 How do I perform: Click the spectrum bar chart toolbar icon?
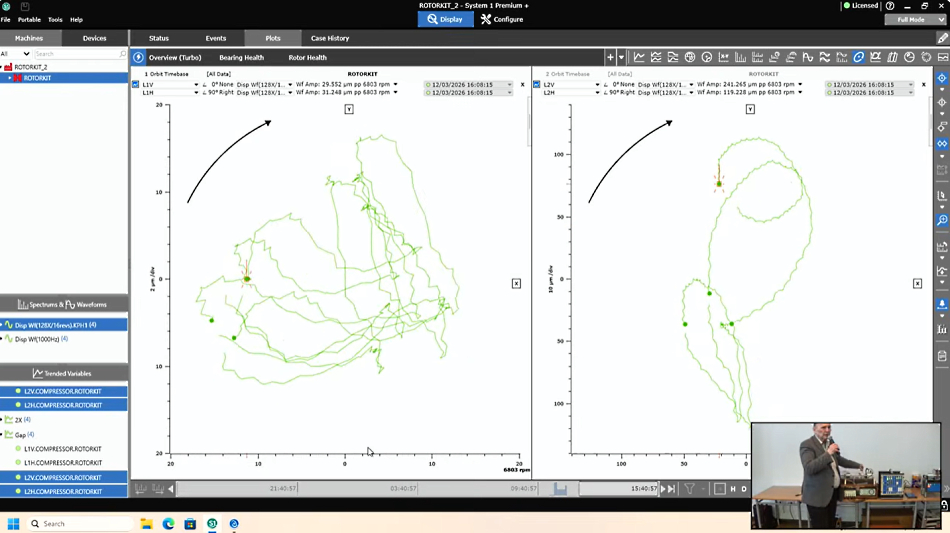pos(740,58)
